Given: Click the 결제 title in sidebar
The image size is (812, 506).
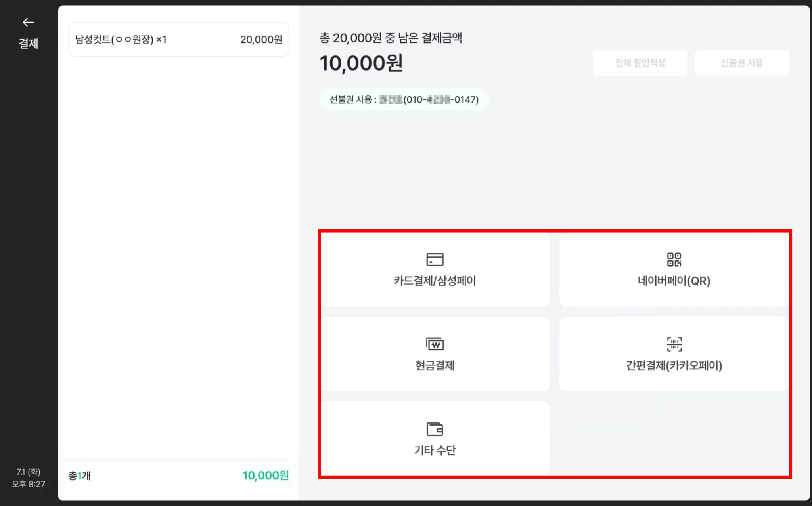Looking at the screenshot, I should point(29,44).
